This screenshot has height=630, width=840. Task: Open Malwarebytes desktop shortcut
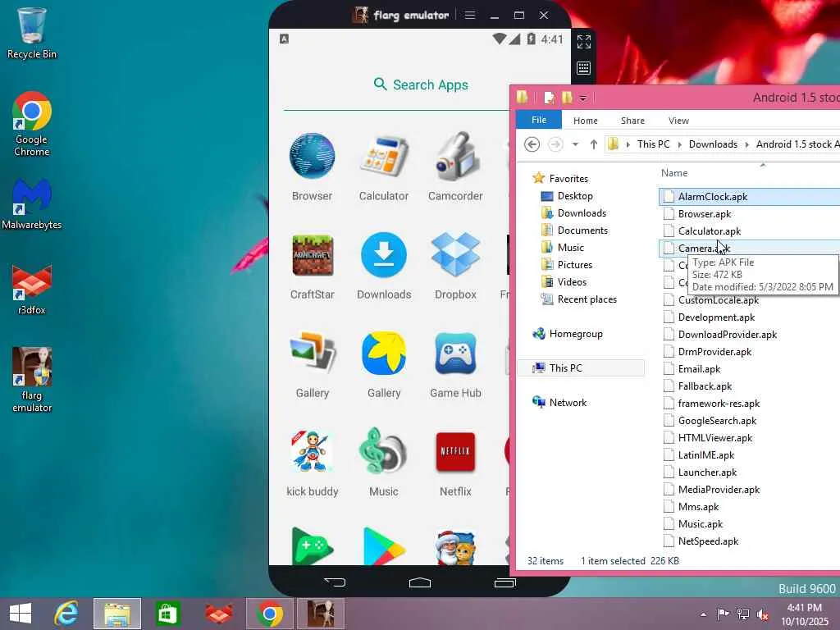pos(32,204)
